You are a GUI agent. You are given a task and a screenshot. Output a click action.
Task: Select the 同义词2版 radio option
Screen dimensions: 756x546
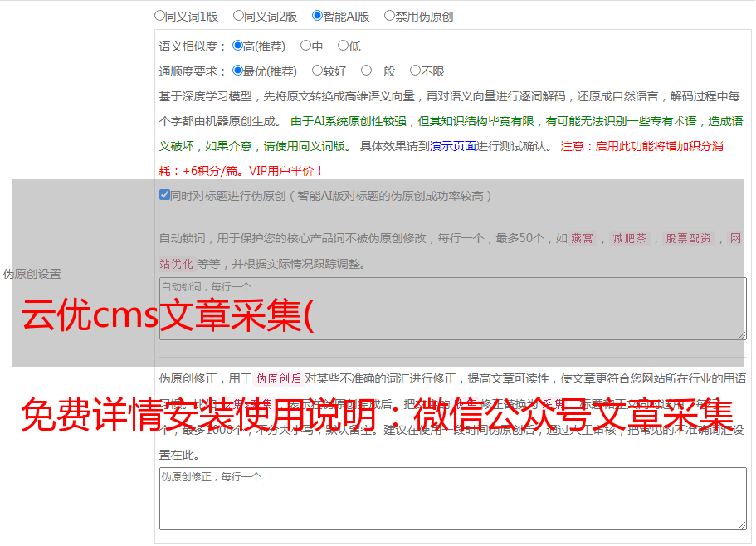click(x=238, y=16)
